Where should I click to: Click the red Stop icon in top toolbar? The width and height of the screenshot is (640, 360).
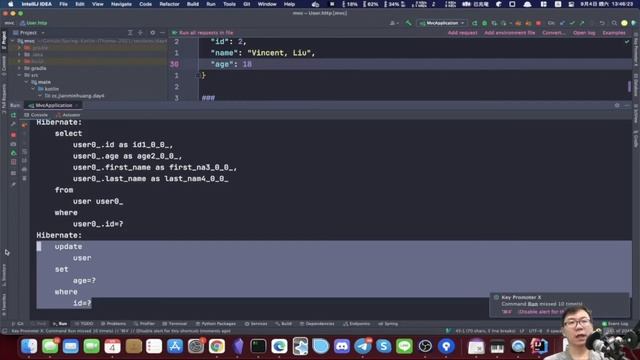pyautogui.click(x=538, y=23)
